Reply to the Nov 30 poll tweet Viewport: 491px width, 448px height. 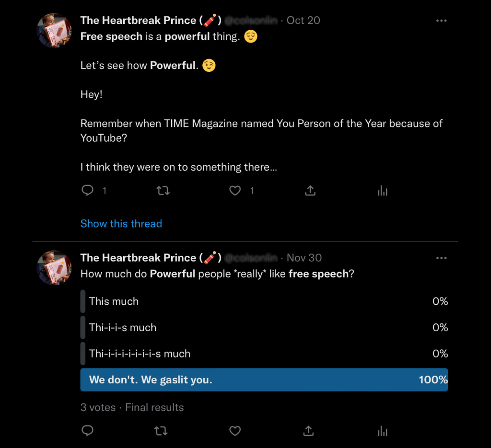pyautogui.click(x=87, y=431)
